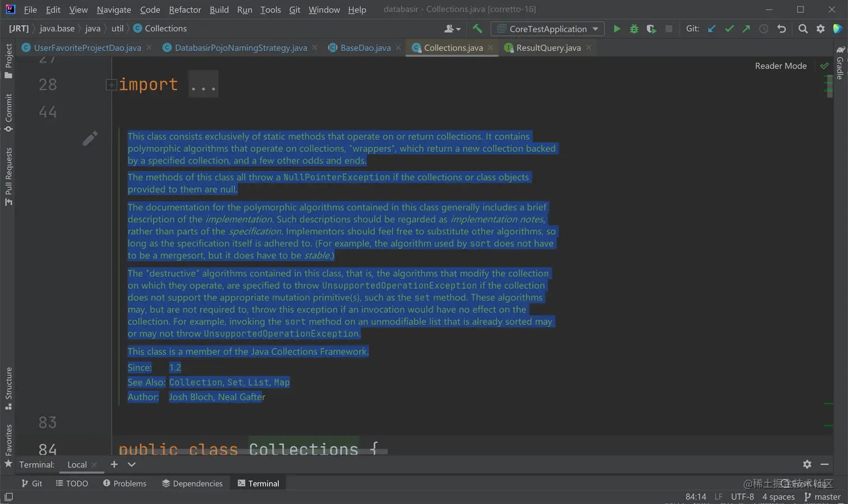This screenshot has height=504, width=848.
Task: Toggle the Reader Mode label
Action: pyautogui.click(x=780, y=66)
